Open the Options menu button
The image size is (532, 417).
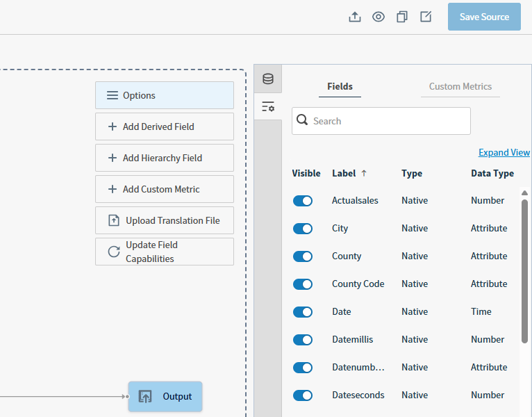pos(165,95)
